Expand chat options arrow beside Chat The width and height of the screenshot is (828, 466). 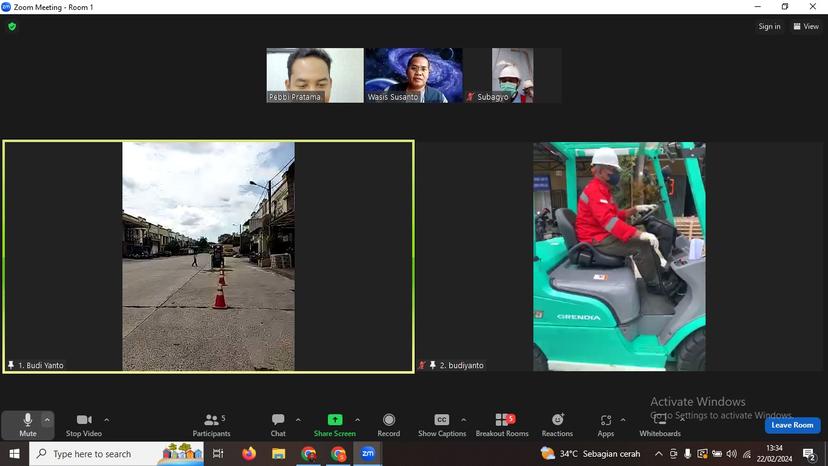[298, 420]
